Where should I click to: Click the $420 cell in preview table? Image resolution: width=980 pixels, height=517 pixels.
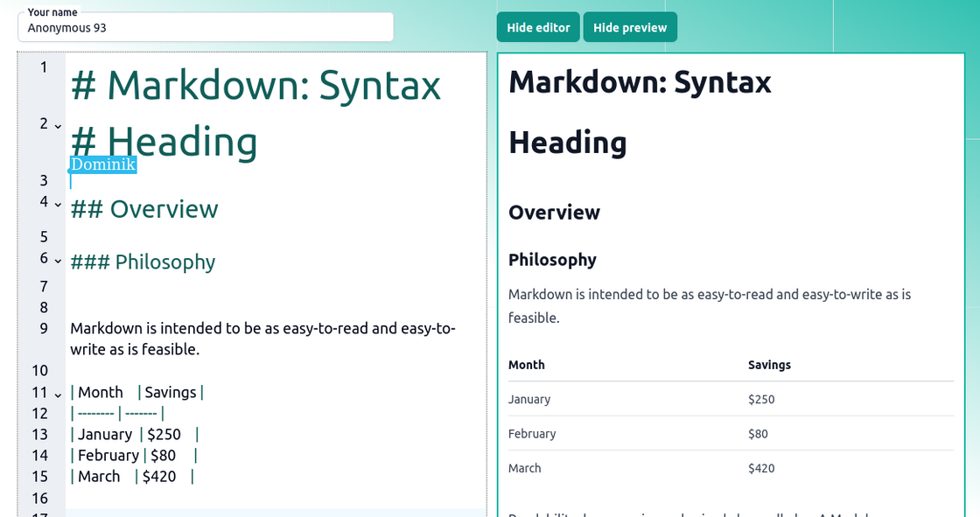tap(761, 468)
